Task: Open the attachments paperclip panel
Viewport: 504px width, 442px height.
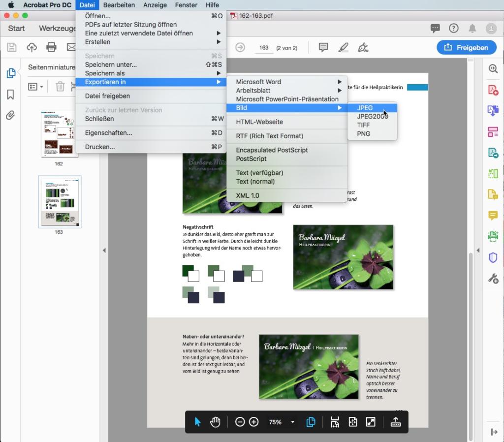Action: (x=10, y=115)
